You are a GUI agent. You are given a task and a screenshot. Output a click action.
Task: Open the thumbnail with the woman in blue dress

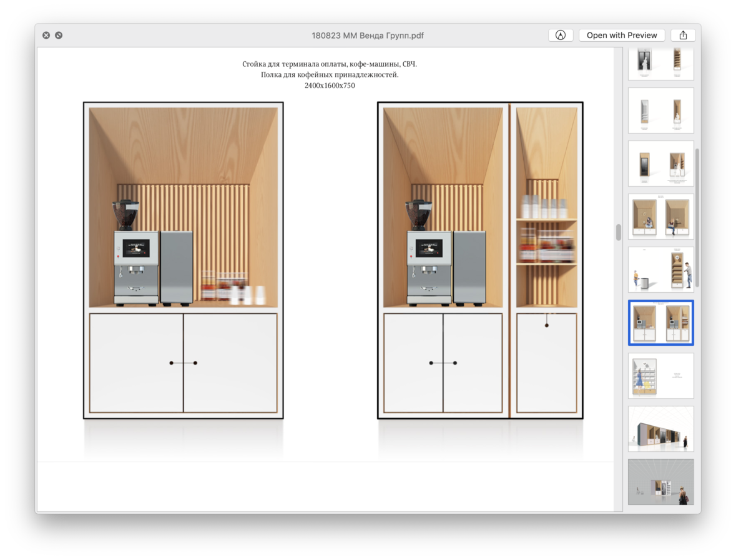pyautogui.click(x=660, y=376)
